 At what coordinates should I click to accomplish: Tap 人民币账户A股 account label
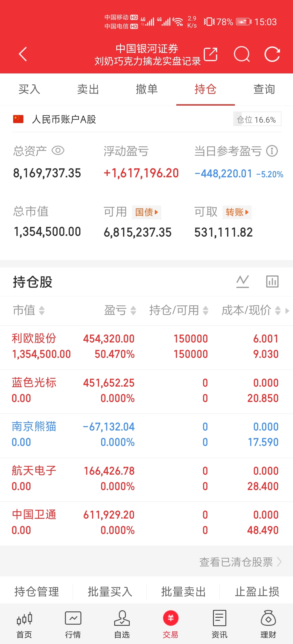coord(64,119)
